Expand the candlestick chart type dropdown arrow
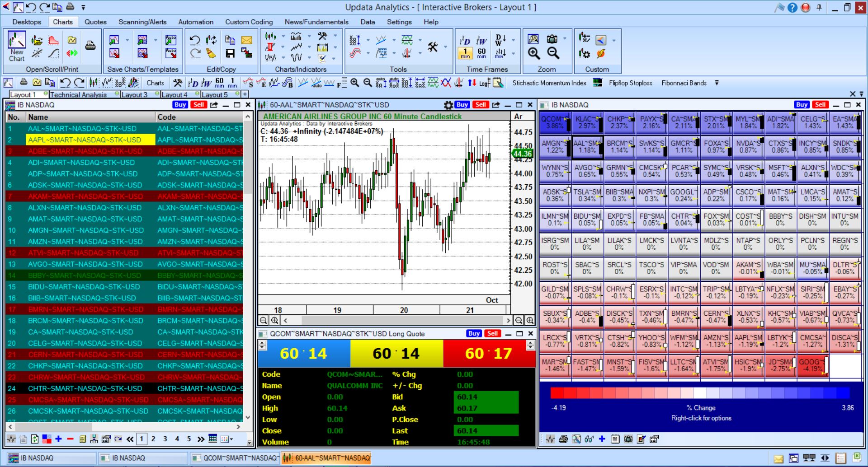Screen dimensions: 868x467 coord(283,36)
